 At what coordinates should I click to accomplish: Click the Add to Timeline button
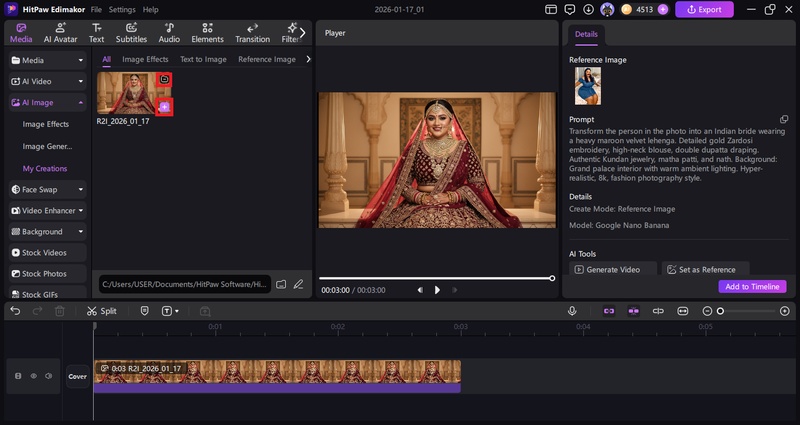pos(752,286)
